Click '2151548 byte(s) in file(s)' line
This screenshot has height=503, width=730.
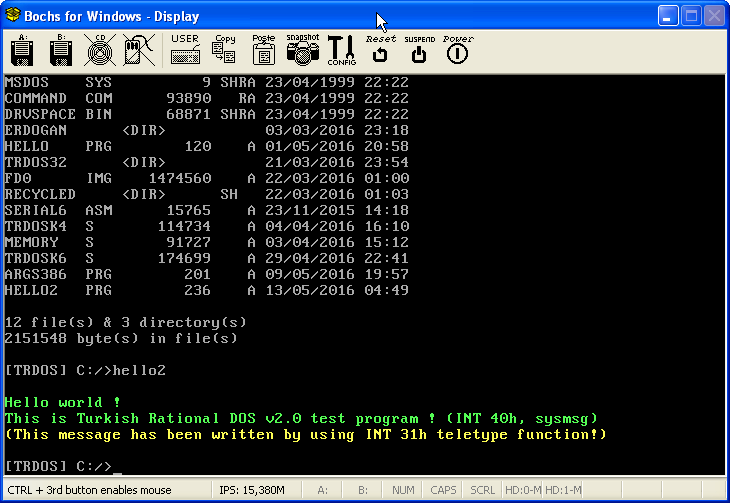(x=121, y=339)
